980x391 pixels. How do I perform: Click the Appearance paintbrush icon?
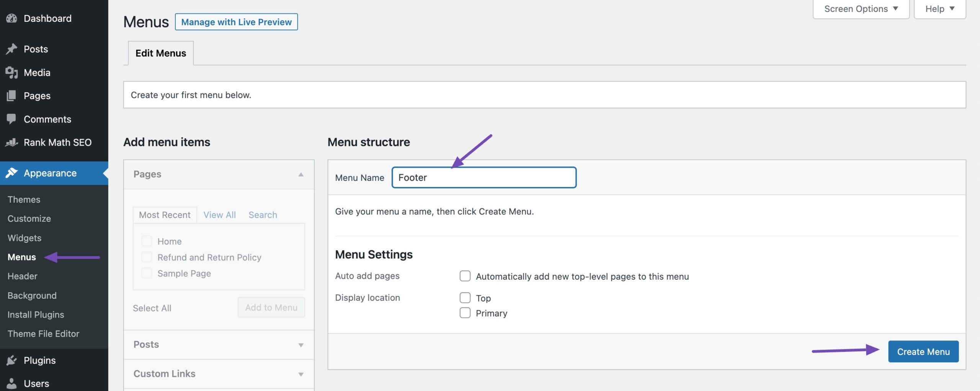12,173
